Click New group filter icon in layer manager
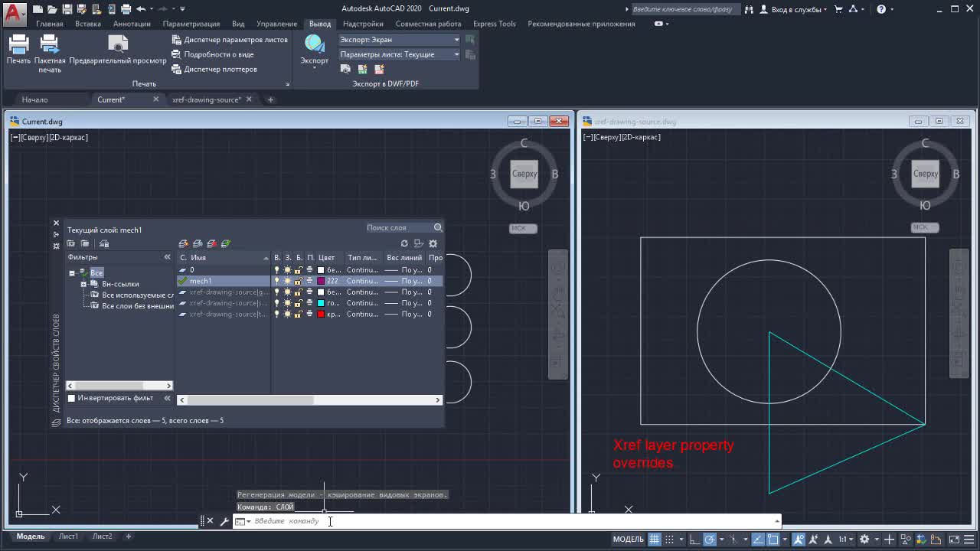This screenshot has width=980, height=551. [85, 243]
